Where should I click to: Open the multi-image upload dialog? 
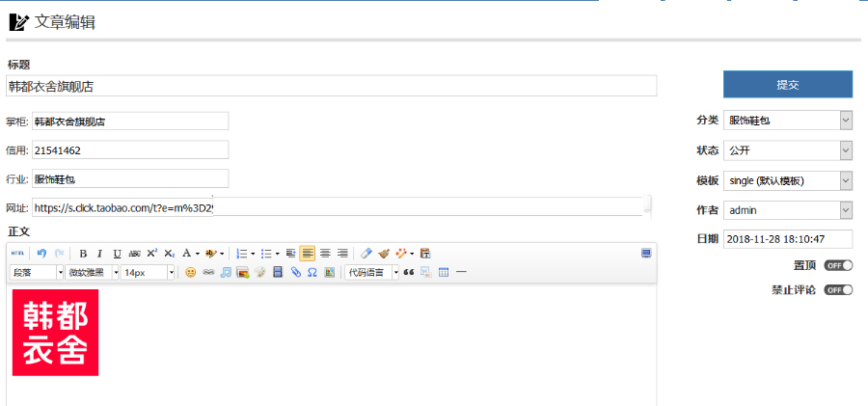coord(242,273)
